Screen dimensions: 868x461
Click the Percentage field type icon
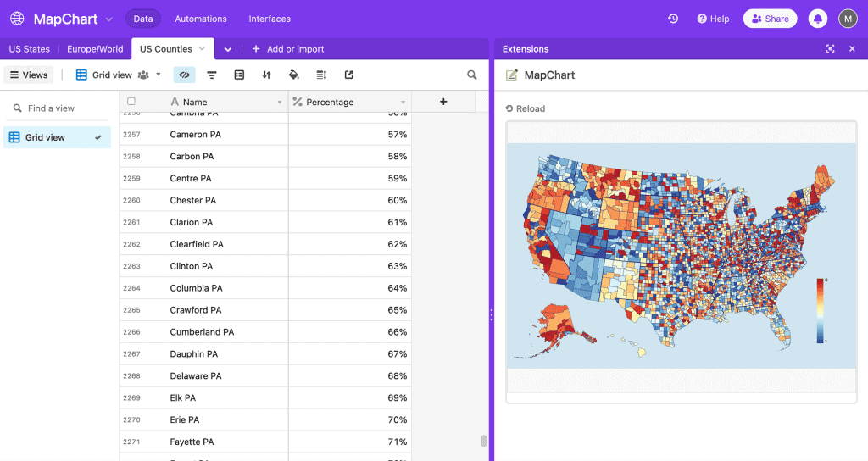coord(298,102)
